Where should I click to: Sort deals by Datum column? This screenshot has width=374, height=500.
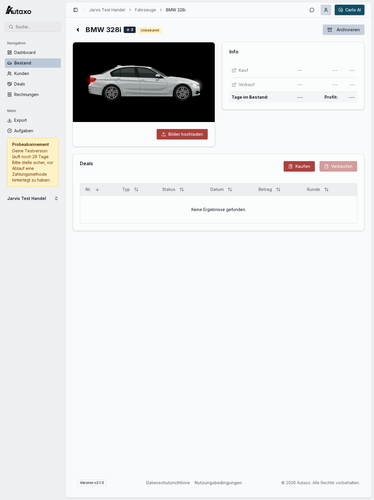pos(221,189)
